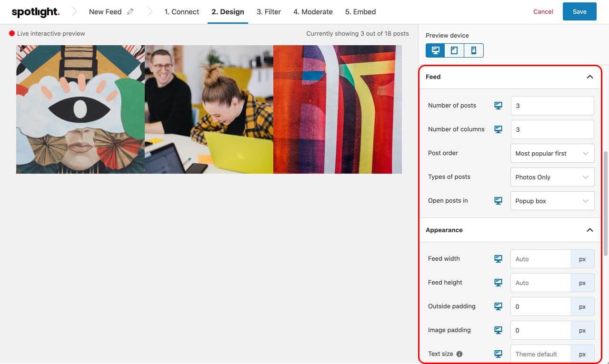
Task: Go to the 1. Connect step
Action: tap(182, 12)
